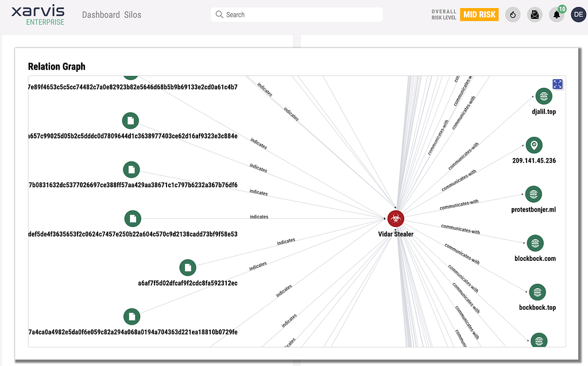The width and height of the screenshot is (588, 366).
Task: Click the Xarvis Enterprise logo
Action: 38,15
